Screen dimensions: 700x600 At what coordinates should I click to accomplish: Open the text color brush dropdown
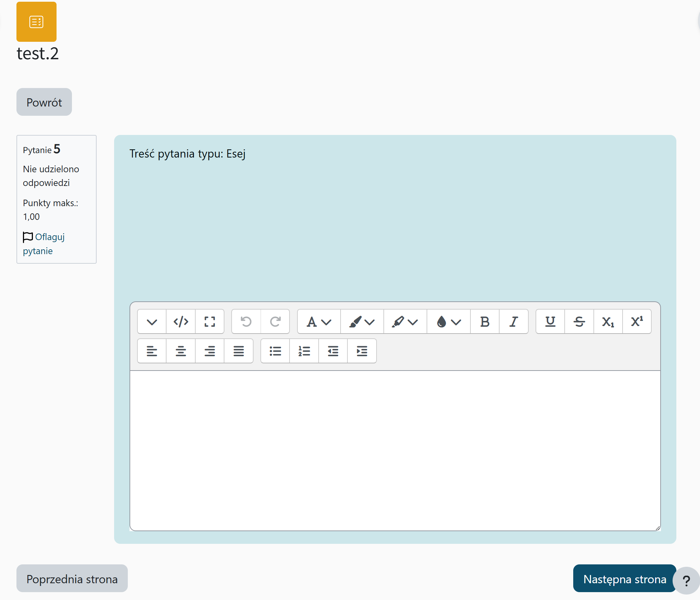(362, 322)
